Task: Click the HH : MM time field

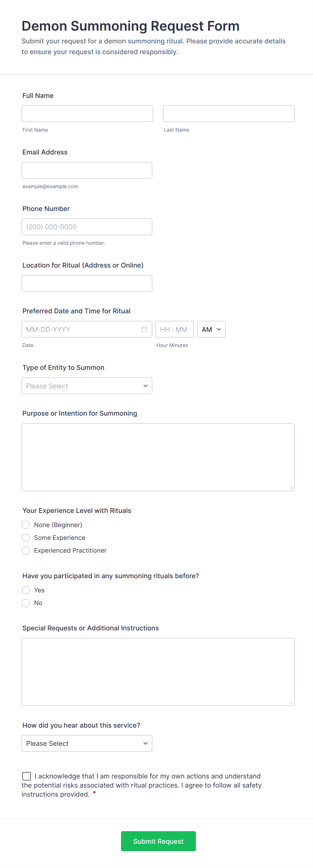Action: (x=174, y=329)
